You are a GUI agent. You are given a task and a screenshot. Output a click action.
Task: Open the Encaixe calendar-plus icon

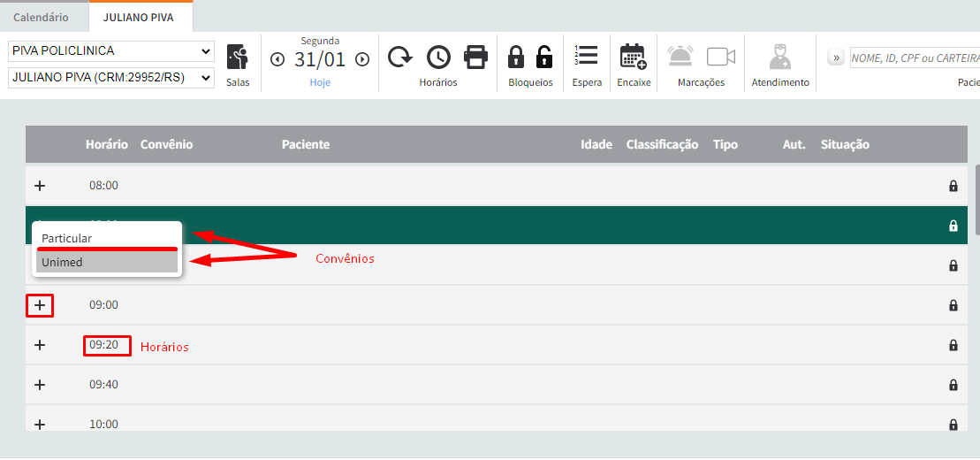(633, 57)
